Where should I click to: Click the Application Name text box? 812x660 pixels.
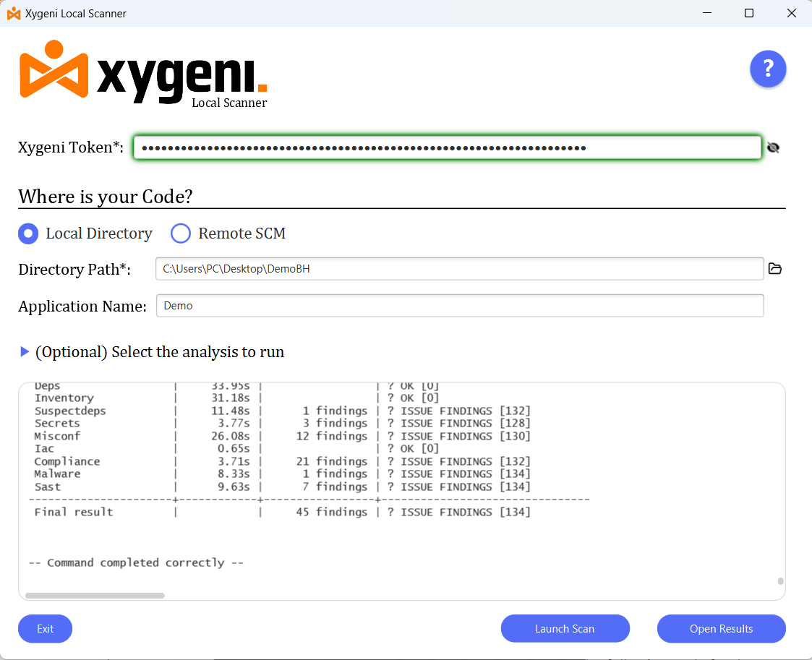459,306
